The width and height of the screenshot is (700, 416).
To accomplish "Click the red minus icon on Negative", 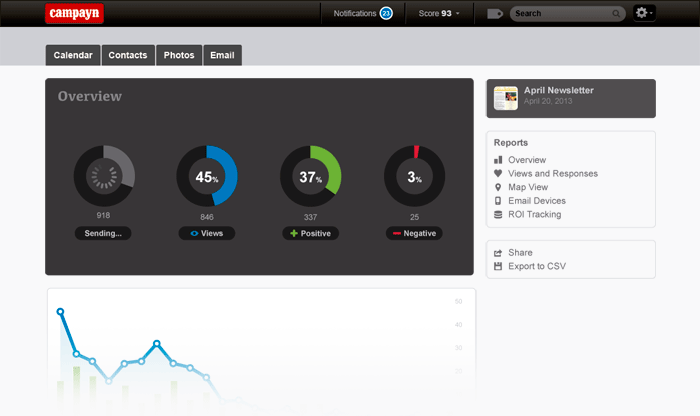I will point(396,233).
